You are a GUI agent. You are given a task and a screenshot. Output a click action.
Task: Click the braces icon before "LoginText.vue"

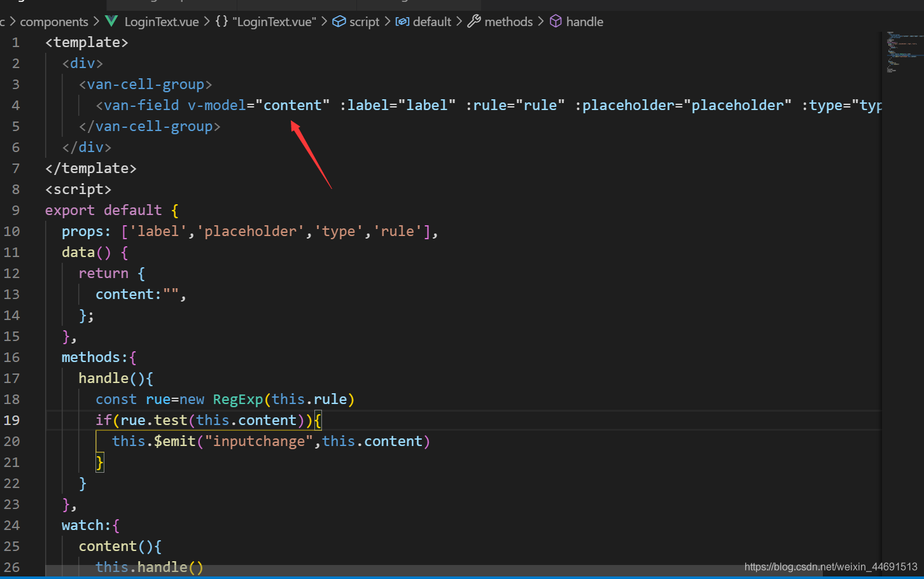pyautogui.click(x=221, y=21)
